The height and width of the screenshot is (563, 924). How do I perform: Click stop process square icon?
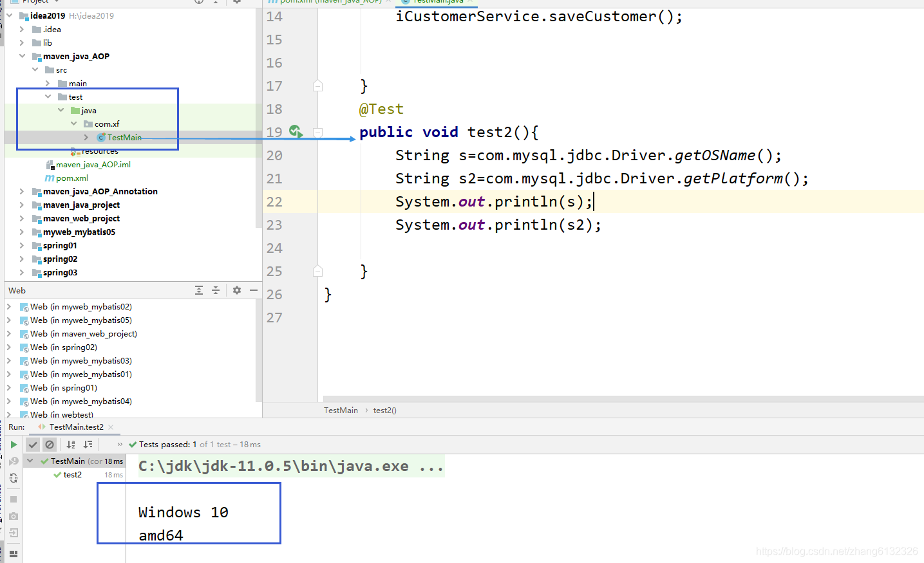14,499
